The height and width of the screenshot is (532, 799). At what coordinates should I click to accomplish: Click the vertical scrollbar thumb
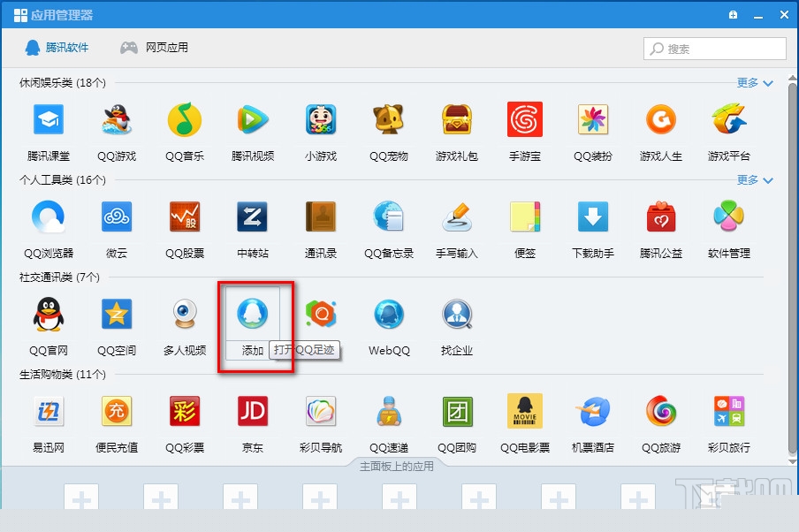(x=792, y=268)
